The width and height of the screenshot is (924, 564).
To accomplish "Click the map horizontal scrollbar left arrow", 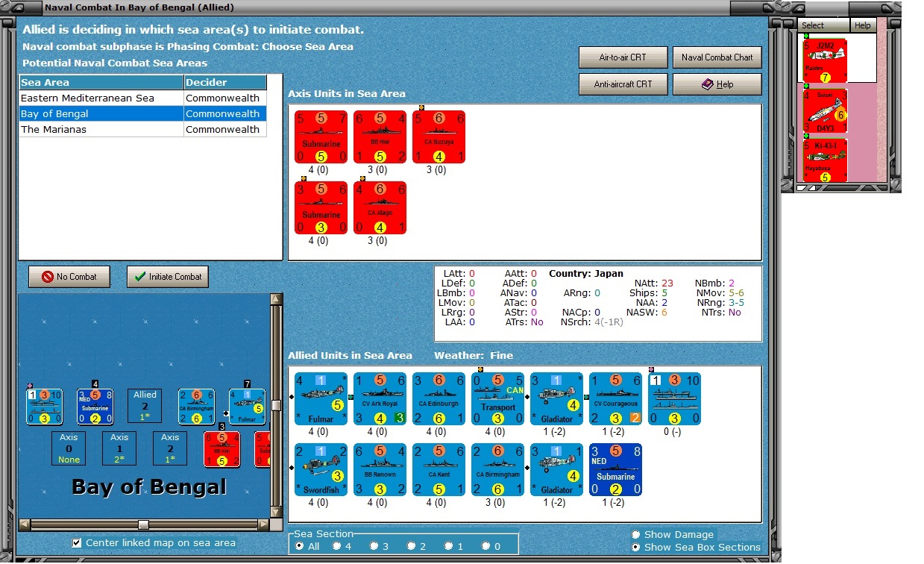I will 25,525.
